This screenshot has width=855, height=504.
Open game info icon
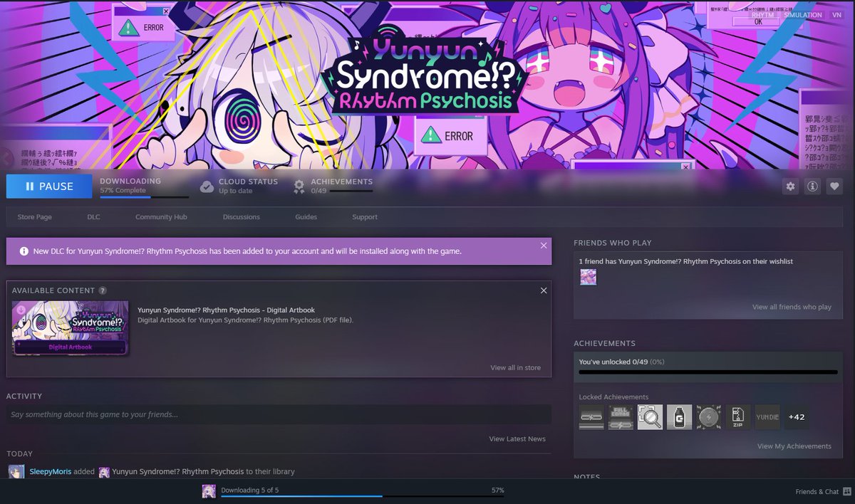812,187
